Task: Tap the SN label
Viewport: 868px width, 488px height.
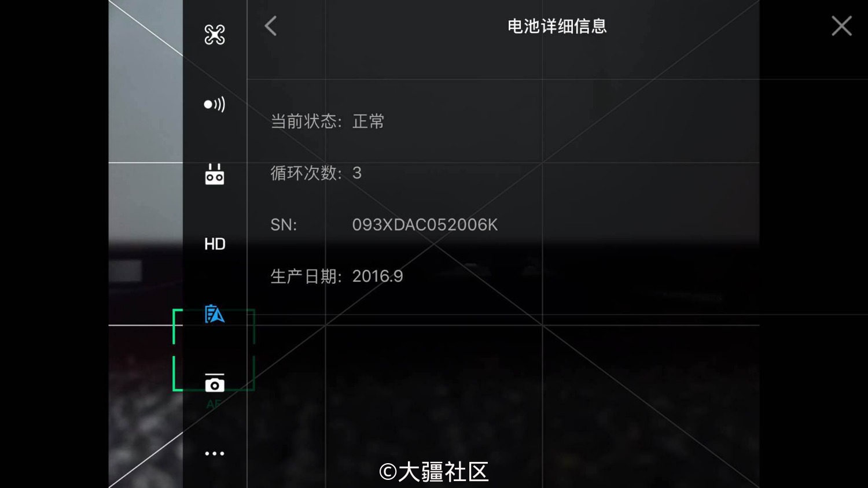Action: [284, 225]
